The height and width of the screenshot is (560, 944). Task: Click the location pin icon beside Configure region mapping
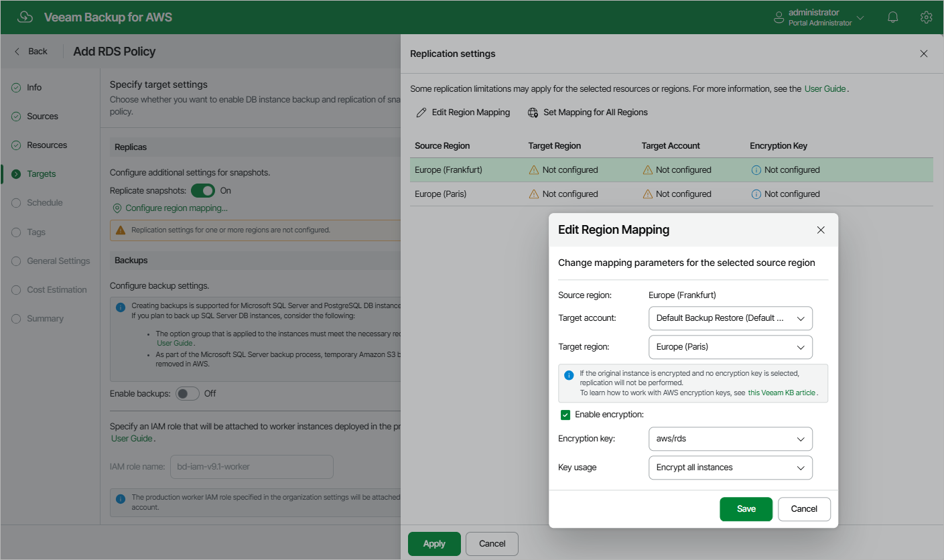tap(117, 208)
